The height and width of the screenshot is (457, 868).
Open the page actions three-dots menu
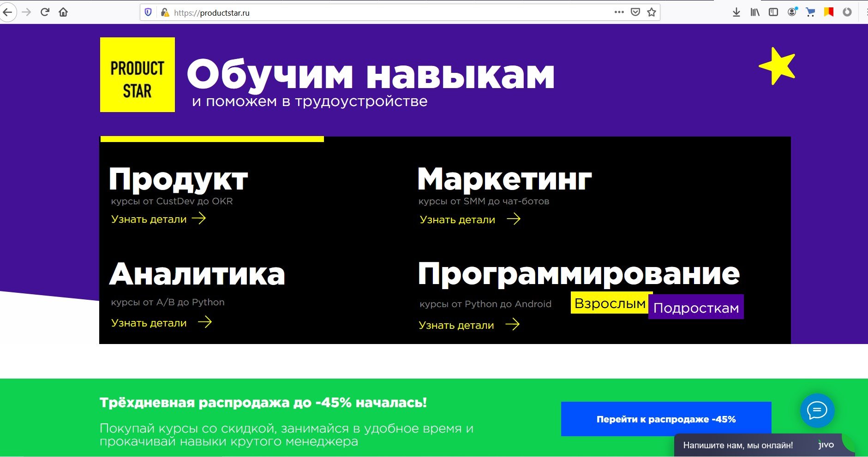(x=619, y=12)
